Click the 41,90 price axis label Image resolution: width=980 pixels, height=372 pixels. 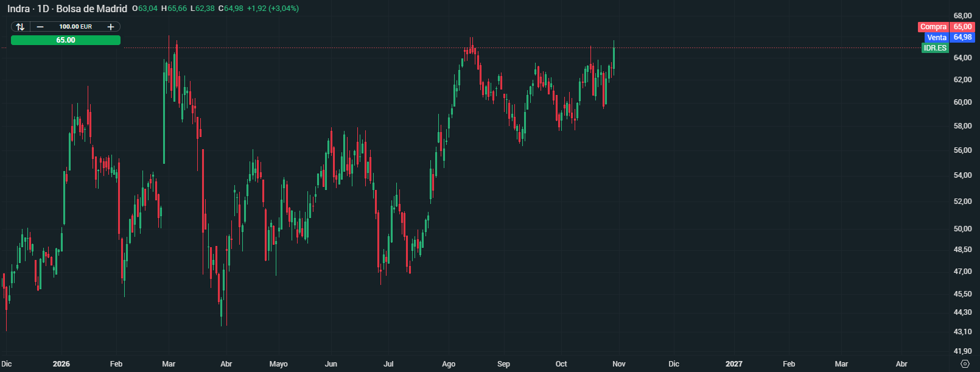click(x=962, y=351)
